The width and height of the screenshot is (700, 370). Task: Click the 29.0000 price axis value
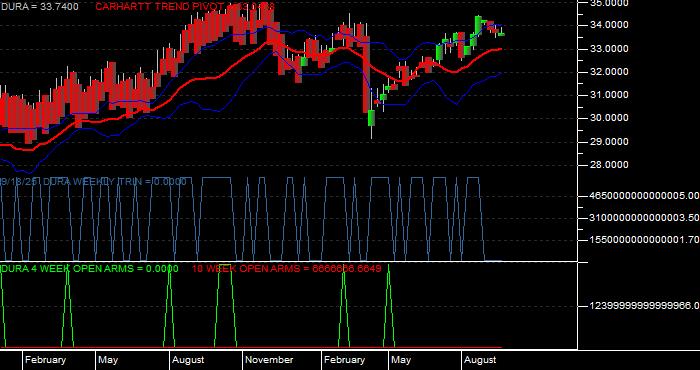(609, 142)
